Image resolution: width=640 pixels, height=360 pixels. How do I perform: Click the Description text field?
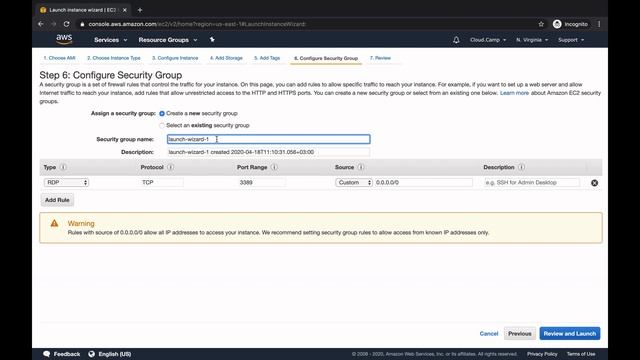point(269,152)
